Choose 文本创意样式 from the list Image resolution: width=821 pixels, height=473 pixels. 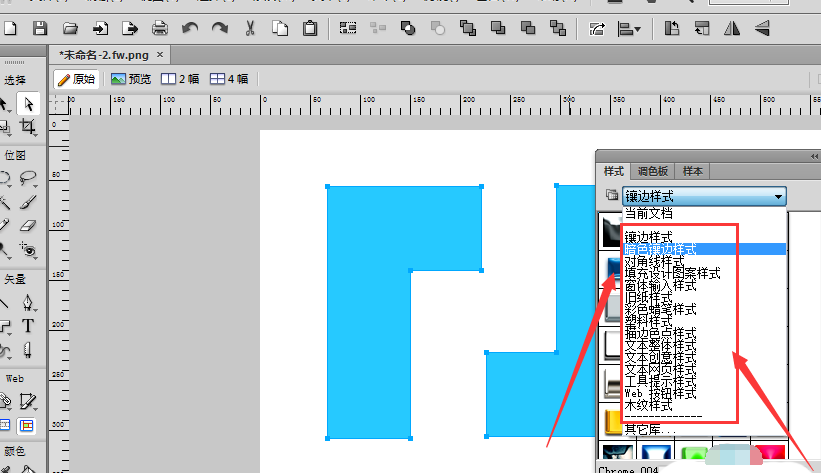click(x=704, y=358)
